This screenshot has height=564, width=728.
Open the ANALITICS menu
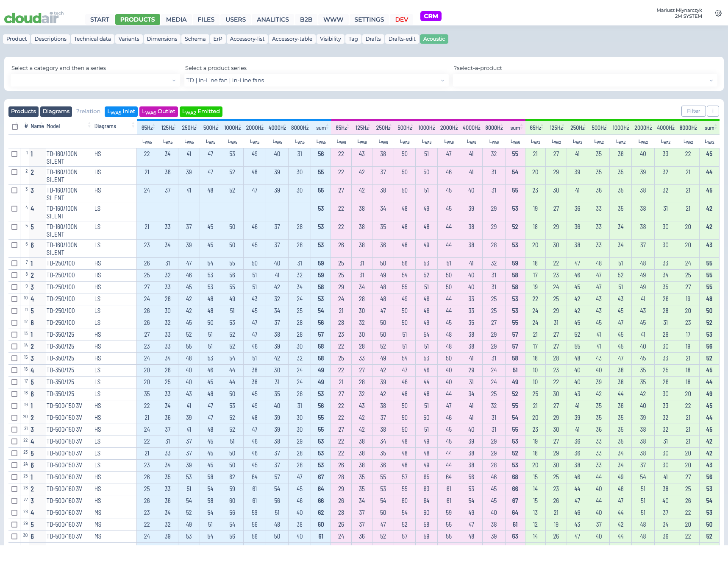point(273,20)
